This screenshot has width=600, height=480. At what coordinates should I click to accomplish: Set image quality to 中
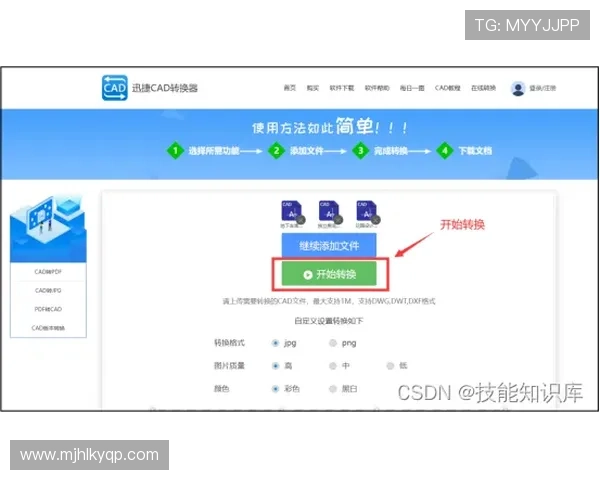tap(333, 366)
